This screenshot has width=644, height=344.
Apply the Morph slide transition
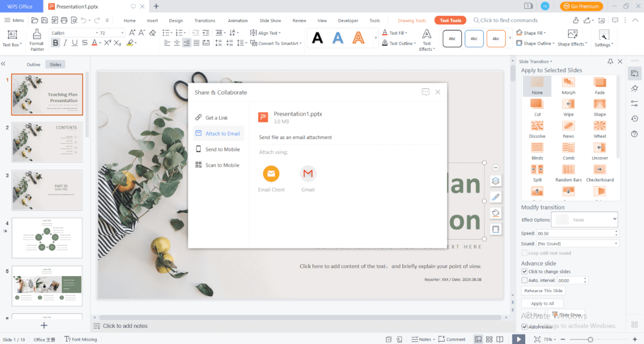tap(569, 86)
